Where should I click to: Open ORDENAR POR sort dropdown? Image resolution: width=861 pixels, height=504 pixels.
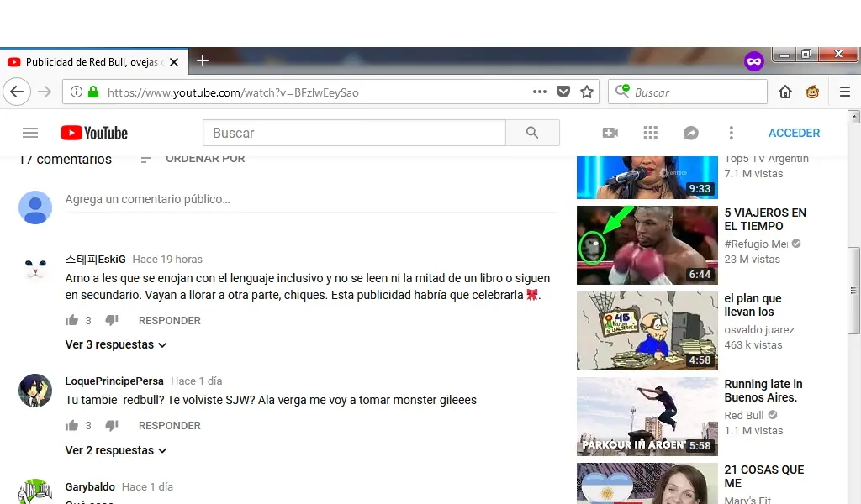(193, 159)
